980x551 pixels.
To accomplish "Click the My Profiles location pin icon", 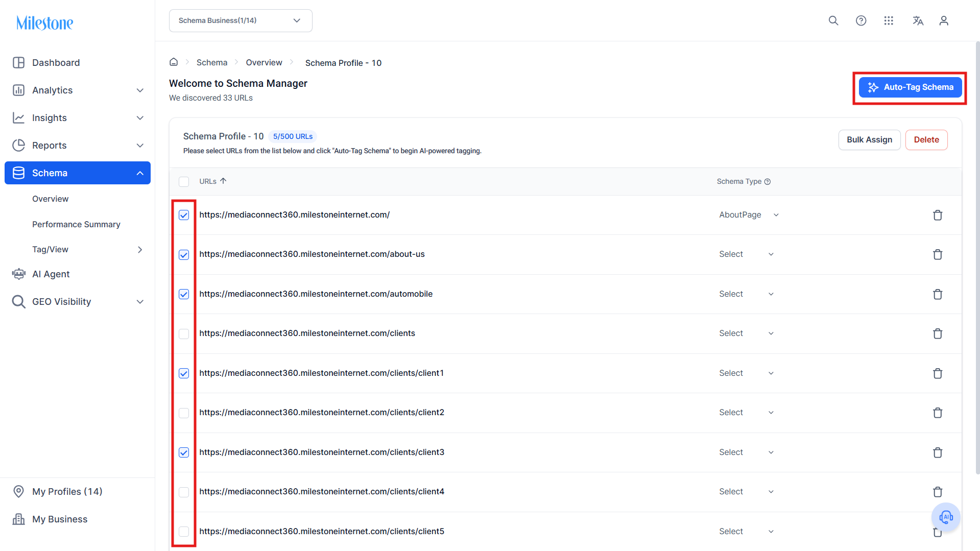I will click(x=18, y=491).
